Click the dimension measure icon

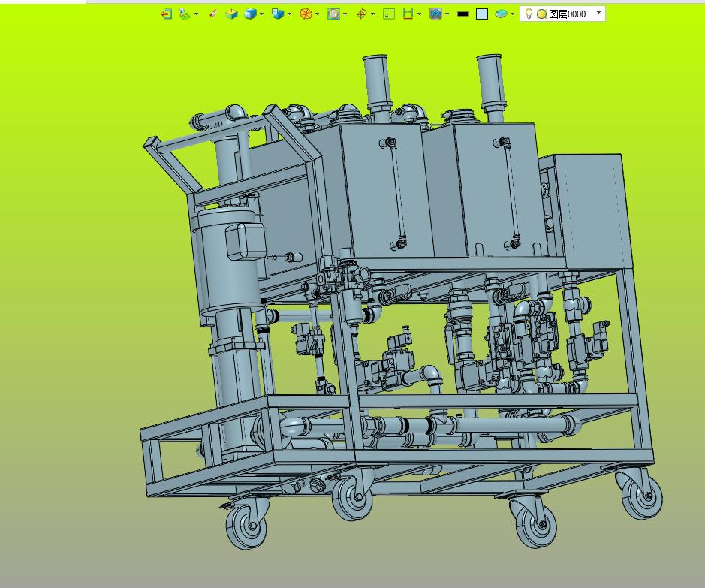click(x=408, y=14)
